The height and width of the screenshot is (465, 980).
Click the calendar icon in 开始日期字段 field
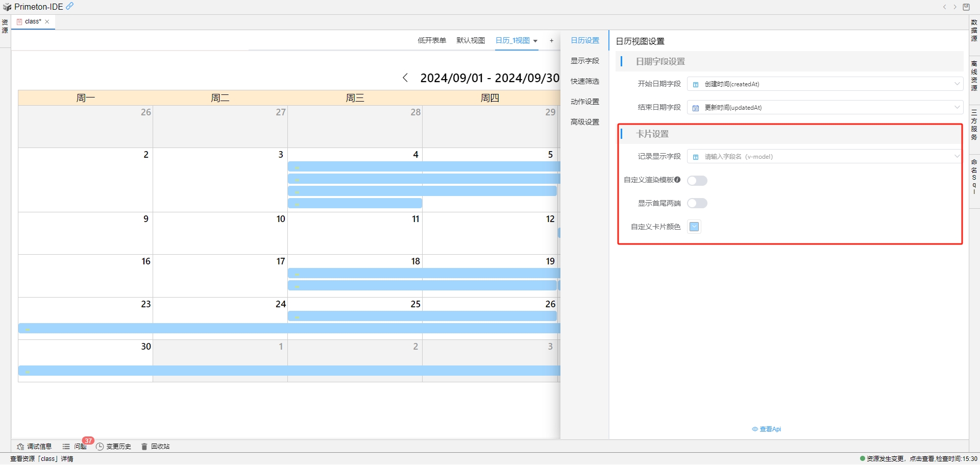695,84
